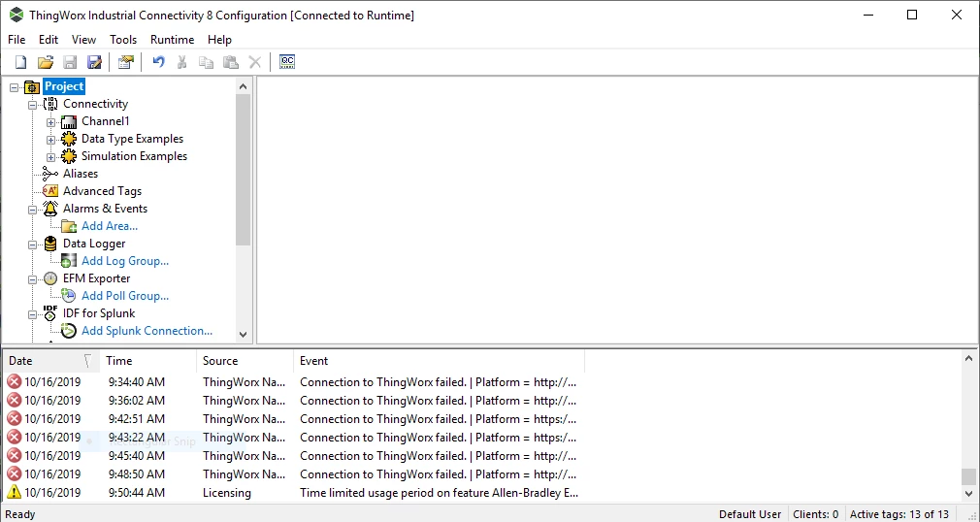Open Project Properties from toolbar icon
The height and width of the screenshot is (522, 980).
click(x=125, y=62)
